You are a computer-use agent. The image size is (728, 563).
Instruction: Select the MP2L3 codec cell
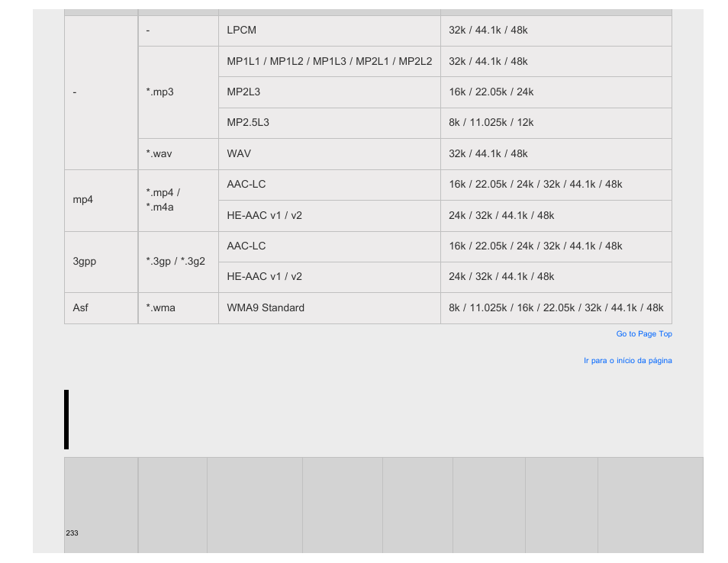(x=330, y=92)
